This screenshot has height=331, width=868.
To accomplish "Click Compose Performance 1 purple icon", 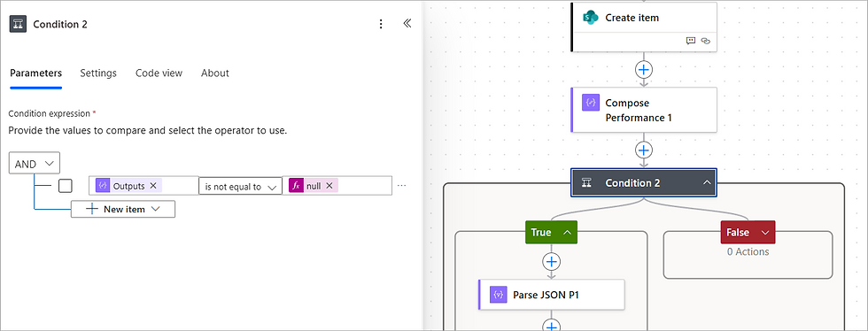I will pyautogui.click(x=591, y=103).
